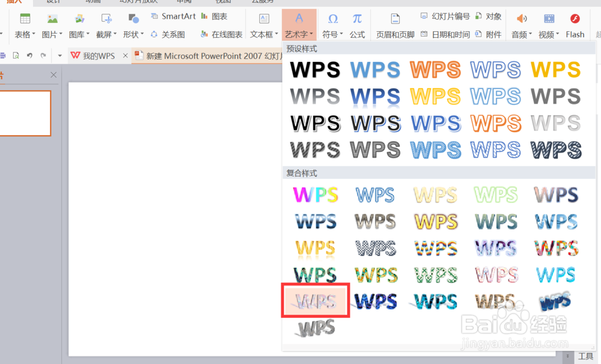601x364 pixels.
Task: Open the quick access toolbar customize arrow
Action: tap(59, 56)
